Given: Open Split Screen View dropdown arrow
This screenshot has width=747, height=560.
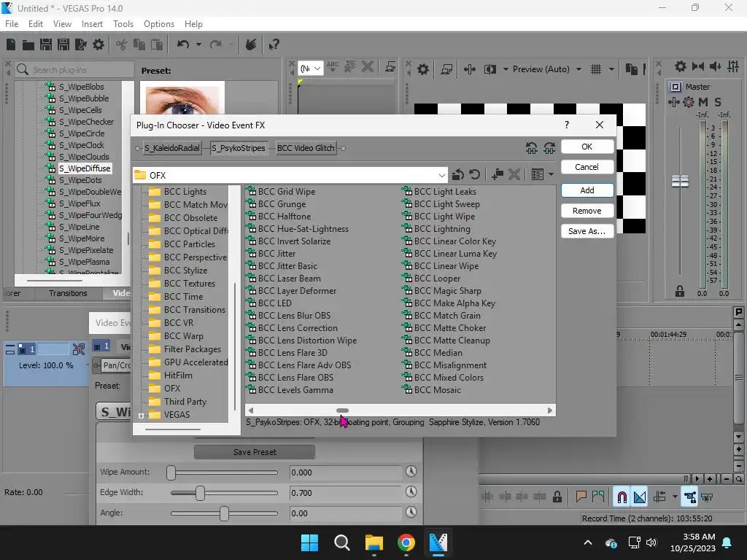Looking at the screenshot, I should (506, 69).
